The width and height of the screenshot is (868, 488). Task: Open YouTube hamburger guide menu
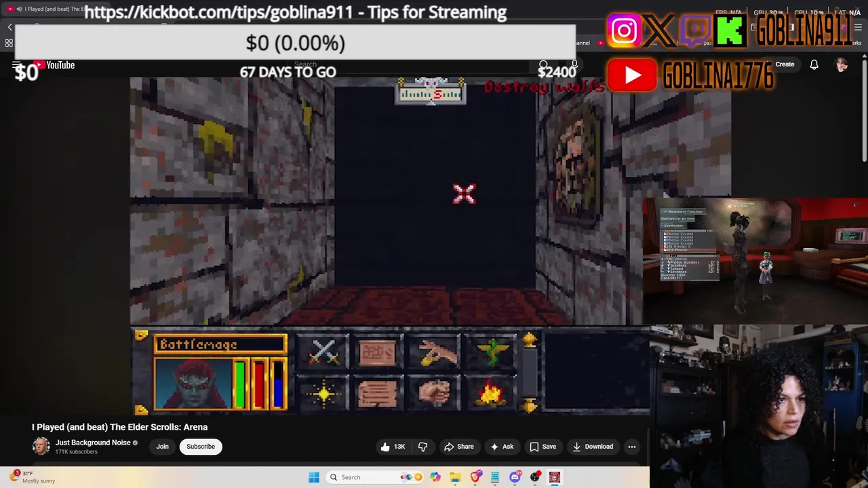point(17,65)
